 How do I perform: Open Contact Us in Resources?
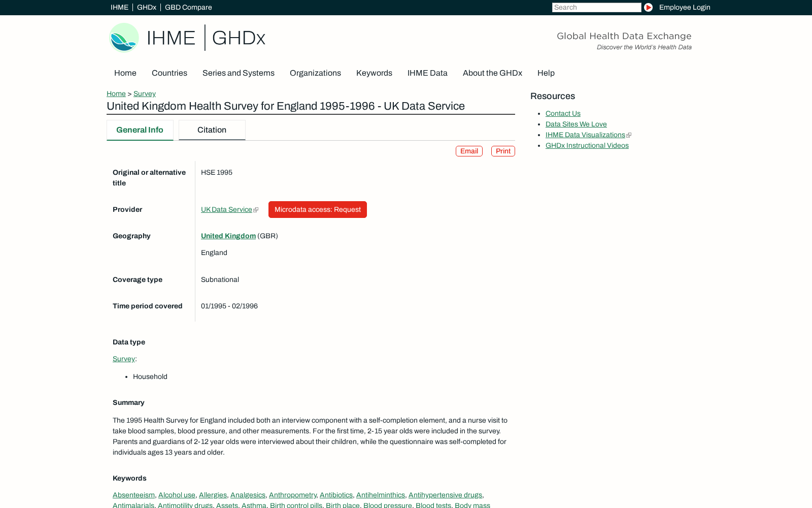pos(563,113)
